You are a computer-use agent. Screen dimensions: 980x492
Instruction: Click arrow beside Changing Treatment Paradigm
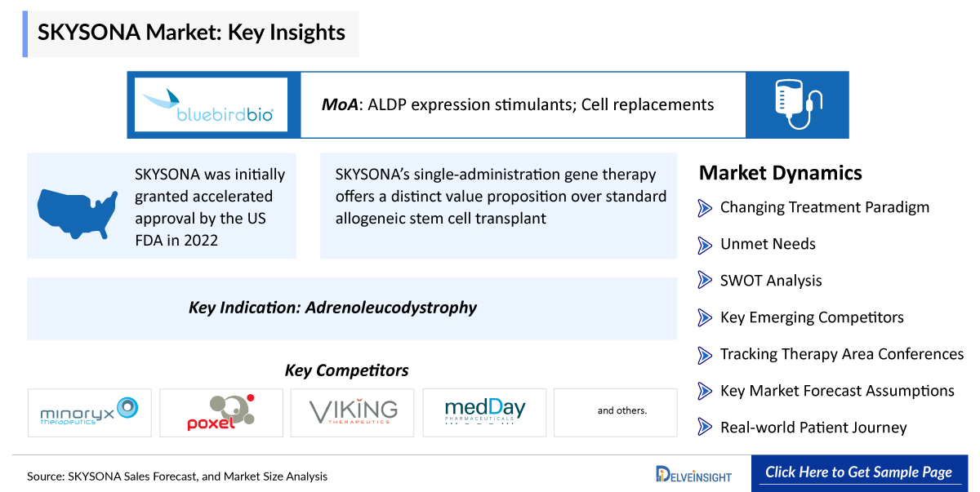click(x=706, y=208)
